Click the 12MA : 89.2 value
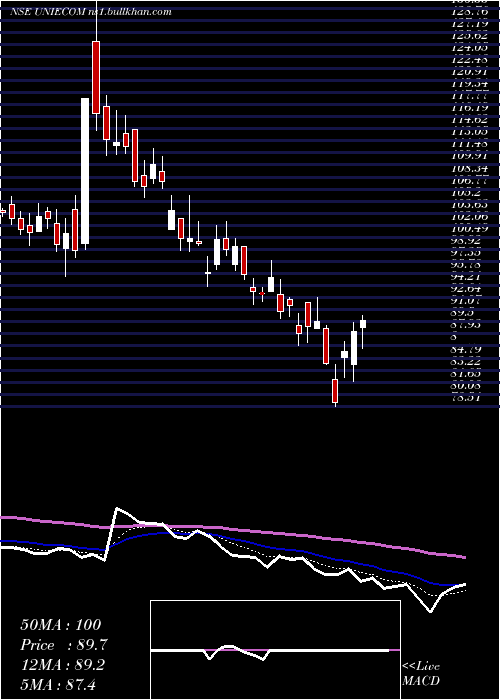500x700 pixels. coord(62,665)
